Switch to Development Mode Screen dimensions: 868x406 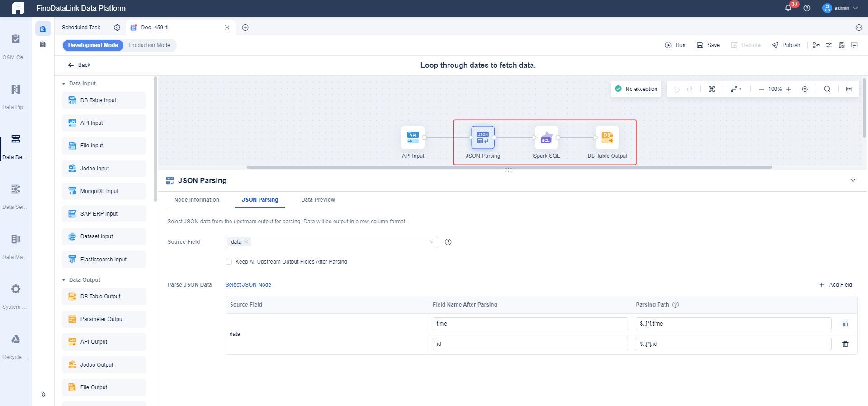pos(93,45)
